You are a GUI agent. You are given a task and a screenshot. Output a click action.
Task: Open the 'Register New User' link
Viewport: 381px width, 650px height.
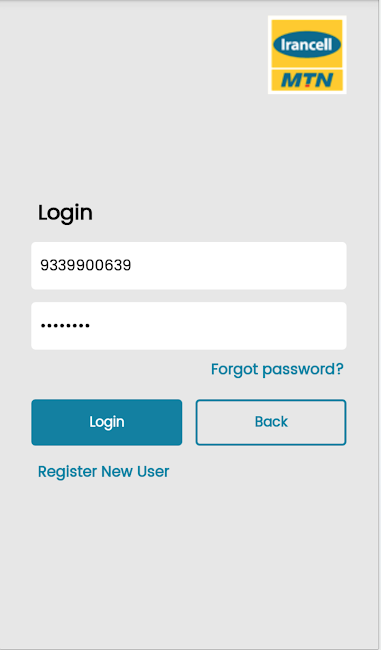[x=104, y=472]
